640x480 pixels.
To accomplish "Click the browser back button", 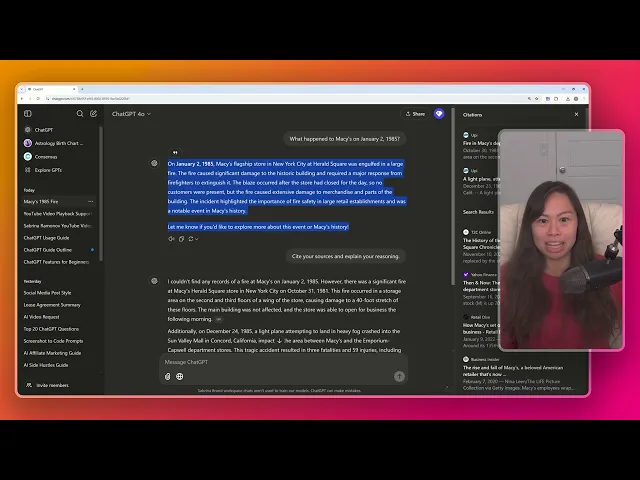I will pos(22,99).
